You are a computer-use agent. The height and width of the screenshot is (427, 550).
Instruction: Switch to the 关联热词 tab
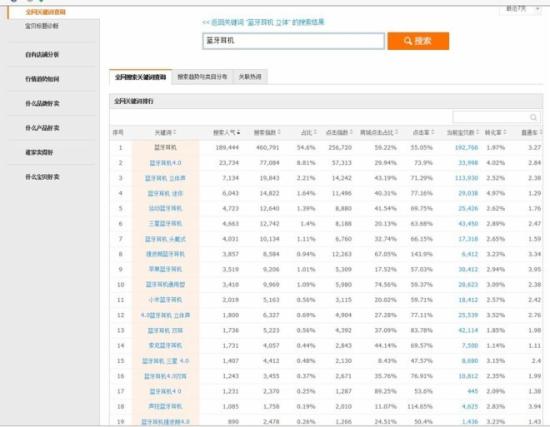(x=250, y=77)
